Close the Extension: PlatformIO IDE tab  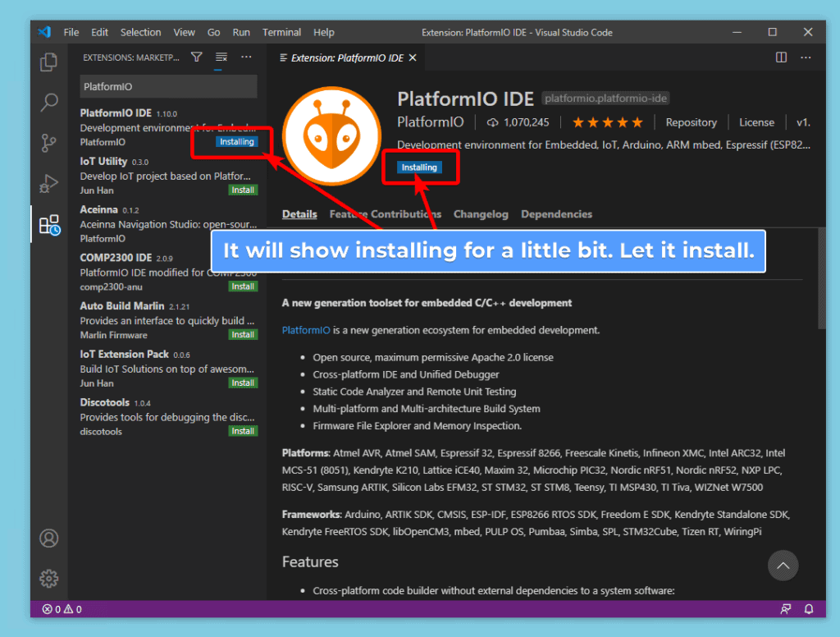(x=413, y=58)
